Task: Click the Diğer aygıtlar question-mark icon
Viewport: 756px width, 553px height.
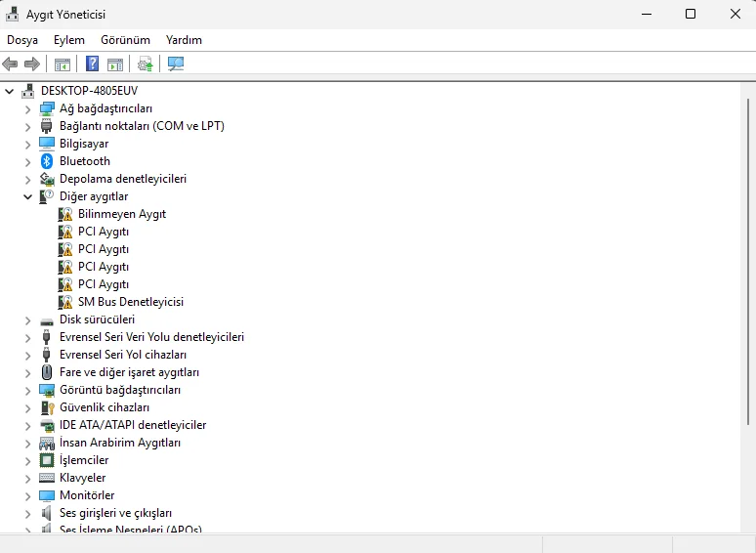Action: pyautogui.click(x=47, y=196)
